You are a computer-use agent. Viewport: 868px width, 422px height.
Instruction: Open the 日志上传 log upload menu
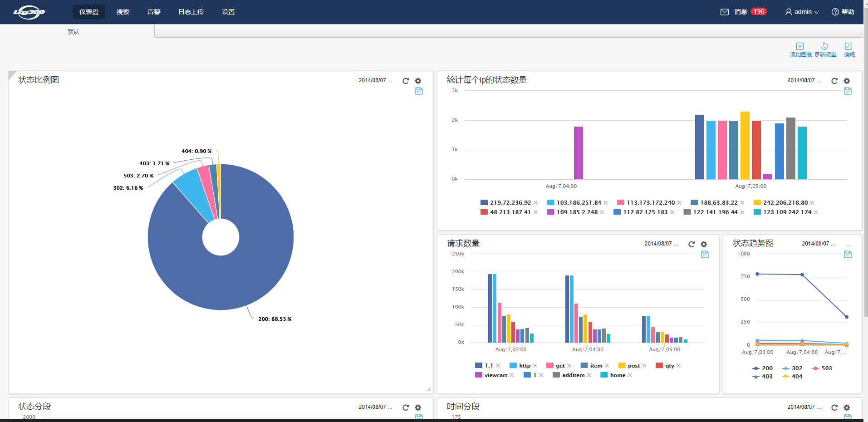[x=191, y=12]
